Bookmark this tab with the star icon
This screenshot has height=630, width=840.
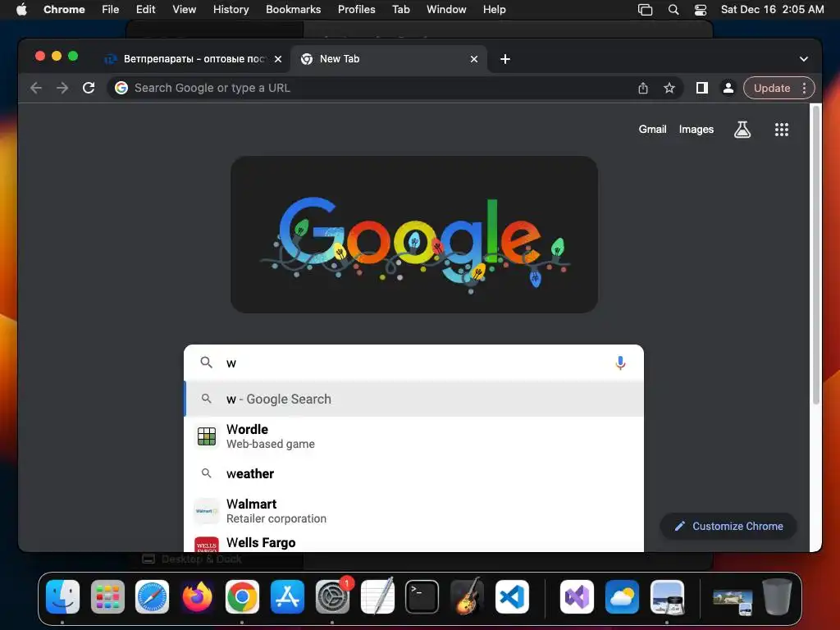click(669, 89)
